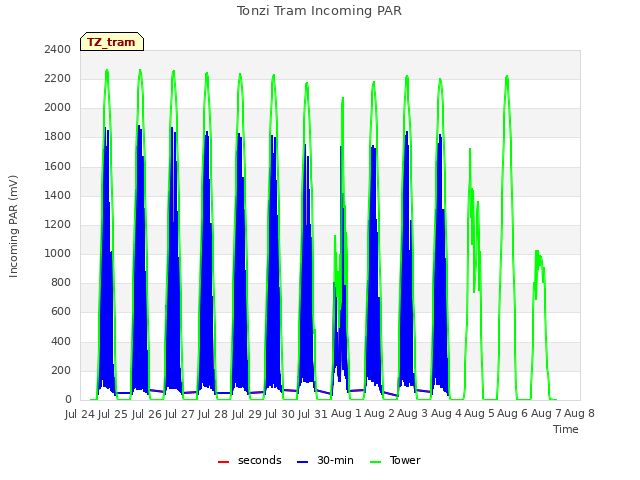Click the y-axis tick value 1600
Screen dimensions: 640x480
click(58, 166)
